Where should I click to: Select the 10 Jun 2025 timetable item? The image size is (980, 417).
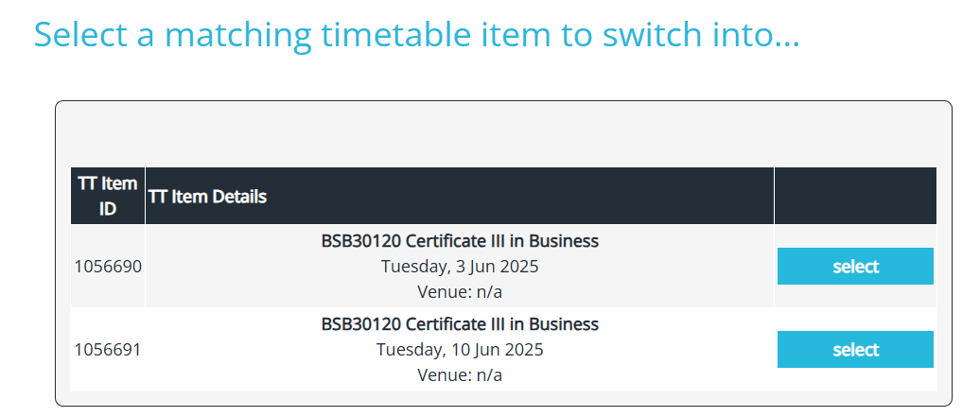855,350
